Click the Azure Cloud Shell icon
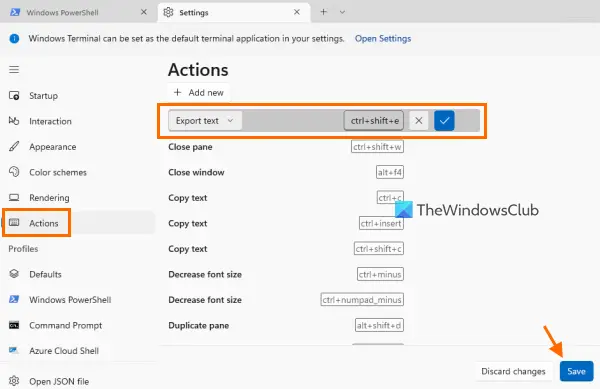 [x=14, y=350]
